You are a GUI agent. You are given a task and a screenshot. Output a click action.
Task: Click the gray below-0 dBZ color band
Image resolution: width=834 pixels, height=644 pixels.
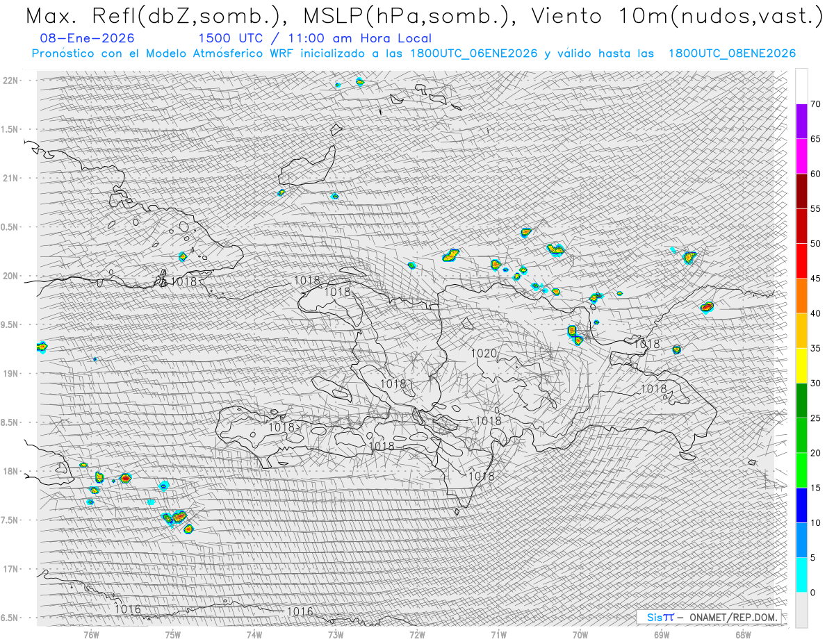click(x=801, y=610)
